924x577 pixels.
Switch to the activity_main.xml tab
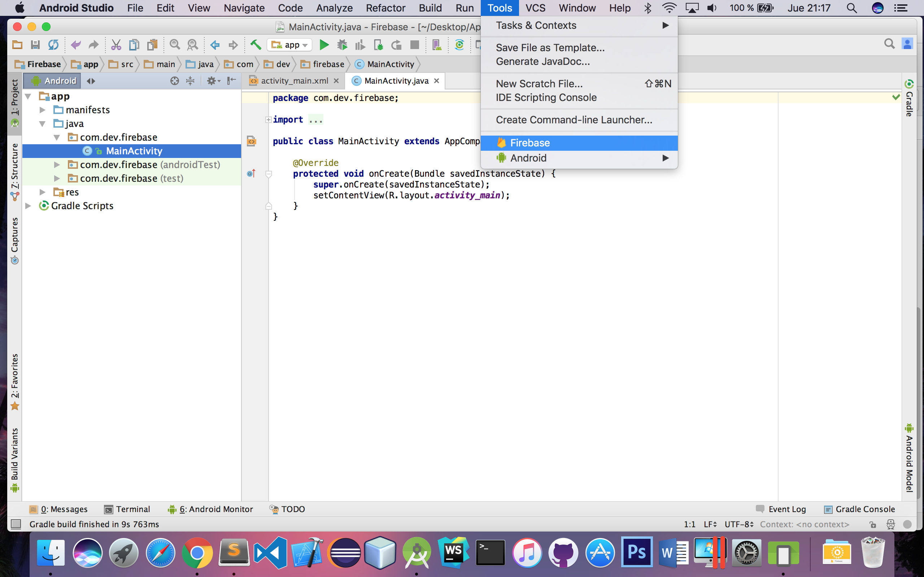(294, 81)
